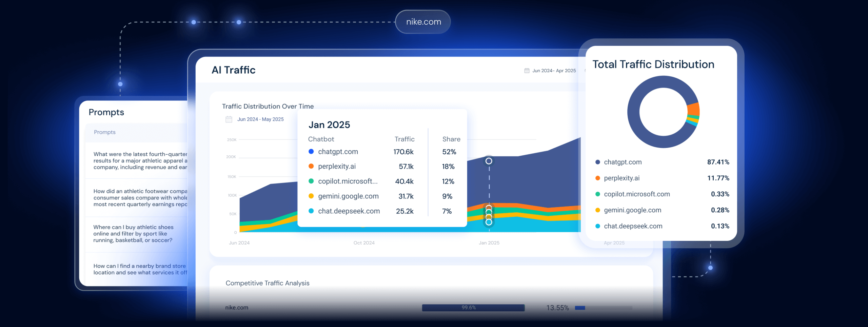
Task: Click the nike.com pill at the top
Action: click(x=422, y=22)
